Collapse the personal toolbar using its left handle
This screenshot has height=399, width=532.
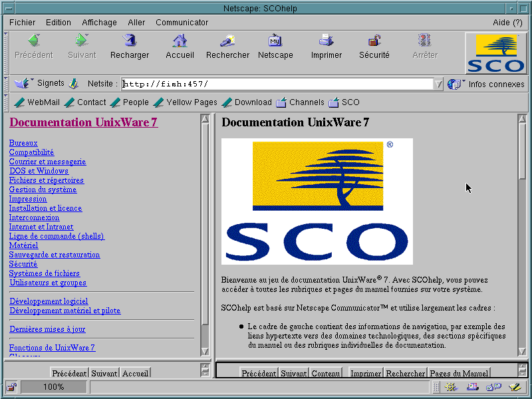(6, 102)
